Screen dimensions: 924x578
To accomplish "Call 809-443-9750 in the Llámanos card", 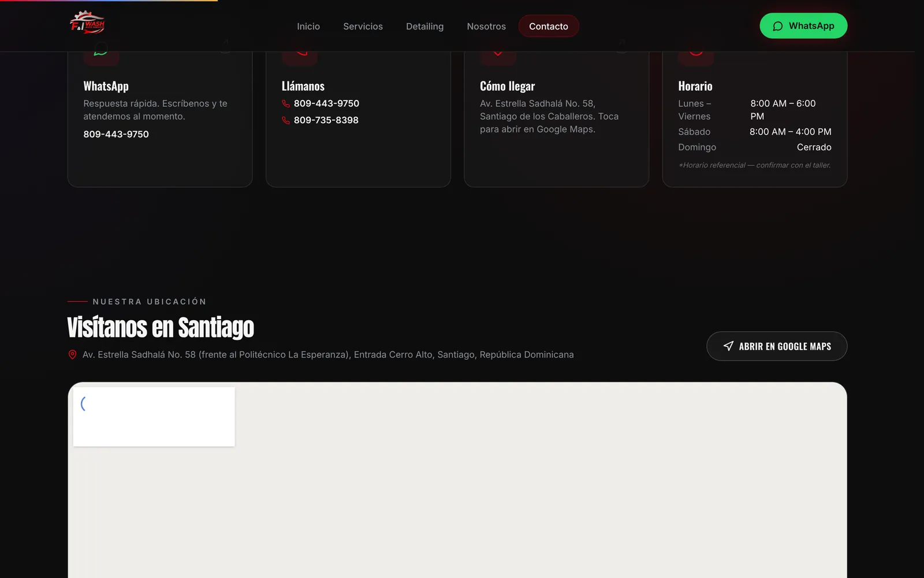I will (326, 103).
